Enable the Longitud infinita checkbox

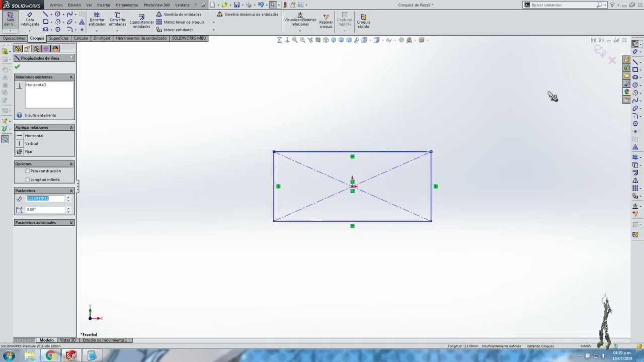[27, 179]
